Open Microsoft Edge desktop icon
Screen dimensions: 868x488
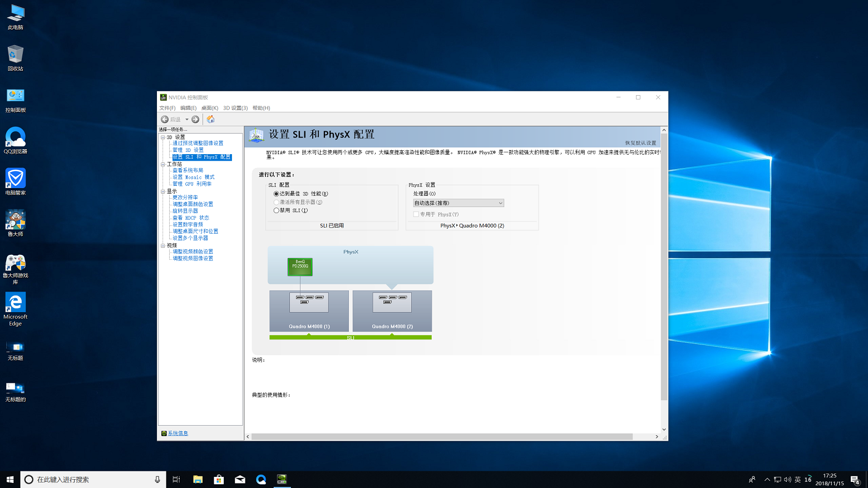(16, 310)
